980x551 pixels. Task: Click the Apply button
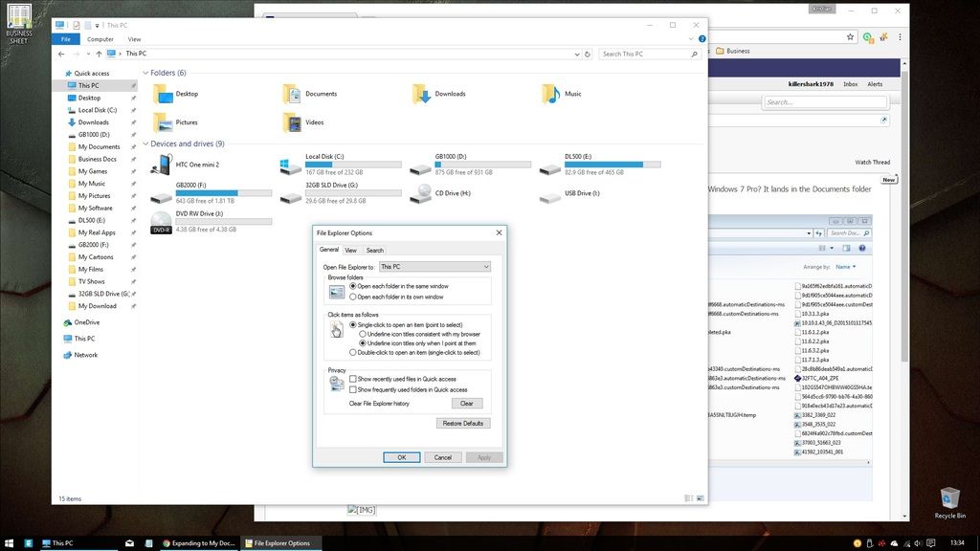pyautogui.click(x=484, y=457)
